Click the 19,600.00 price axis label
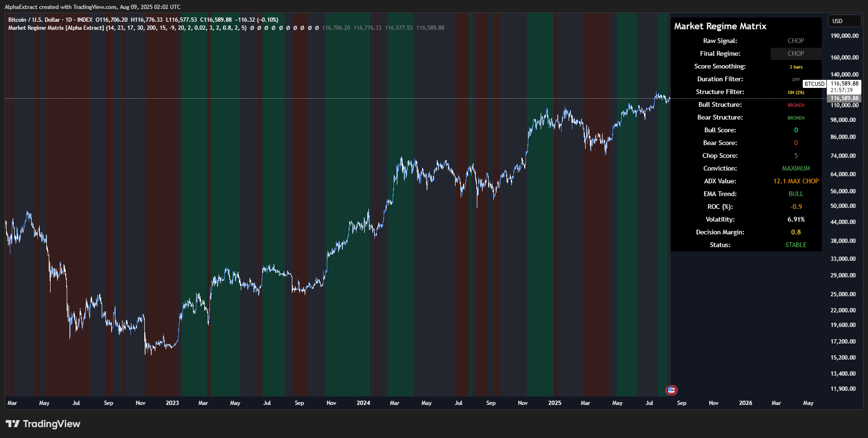This screenshot has width=868, height=438. (843, 325)
